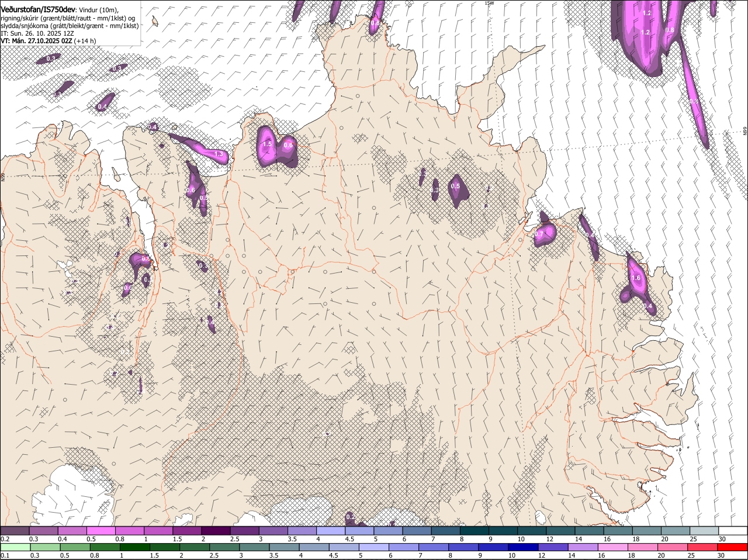Click the 0.8 value in the offshore snow band
Screen dimensions: 748x560
tap(670, 30)
